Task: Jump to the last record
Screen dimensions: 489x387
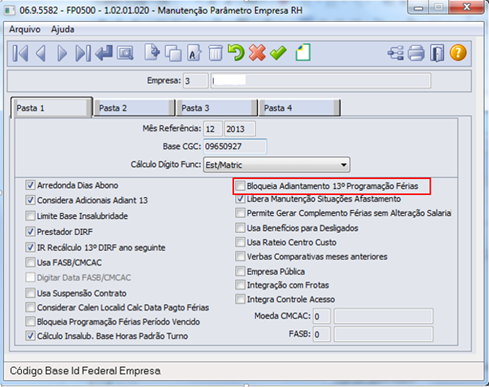Action: (83, 53)
